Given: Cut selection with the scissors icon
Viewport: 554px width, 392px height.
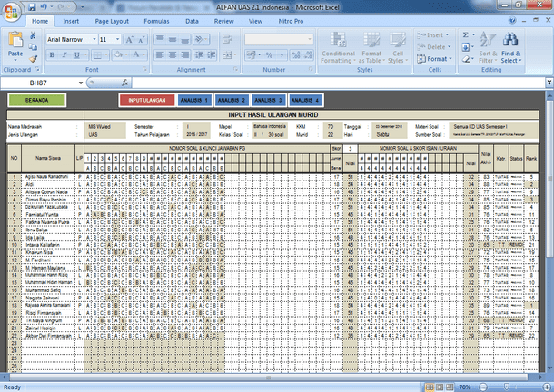Looking at the screenshot, I should (x=33, y=35).
